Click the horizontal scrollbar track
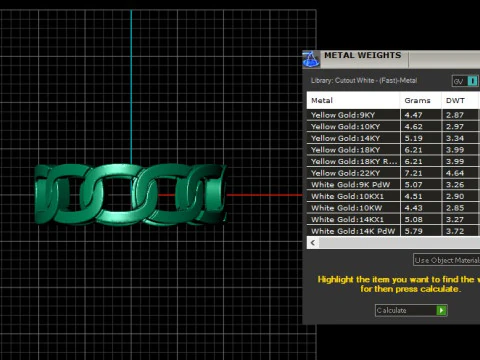 (x=399, y=243)
